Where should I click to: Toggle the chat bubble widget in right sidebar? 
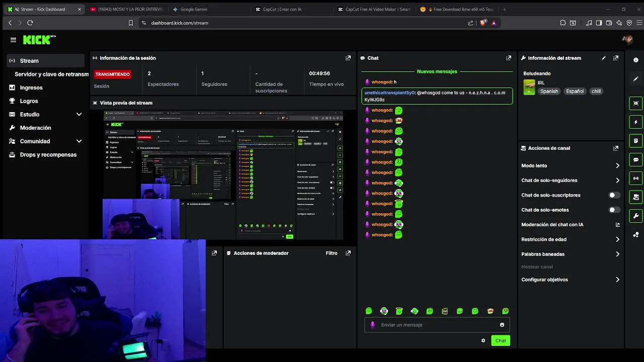click(636, 159)
